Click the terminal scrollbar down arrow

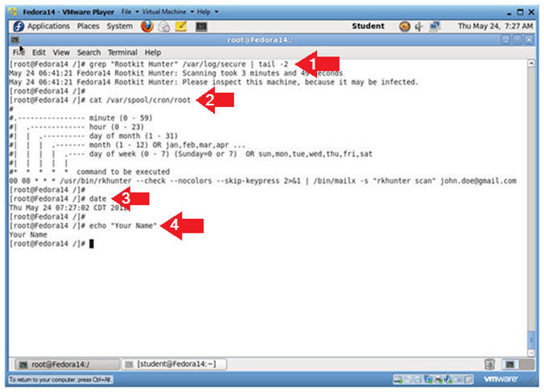pyautogui.click(x=531, y=353)
